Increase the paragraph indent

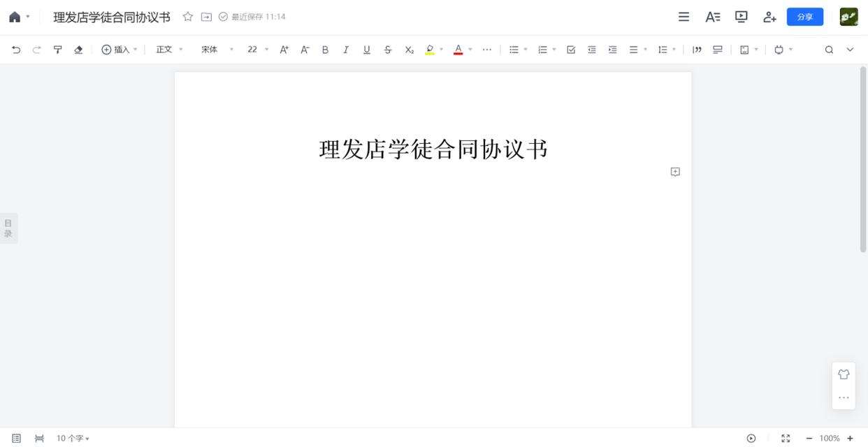(613, 50)
